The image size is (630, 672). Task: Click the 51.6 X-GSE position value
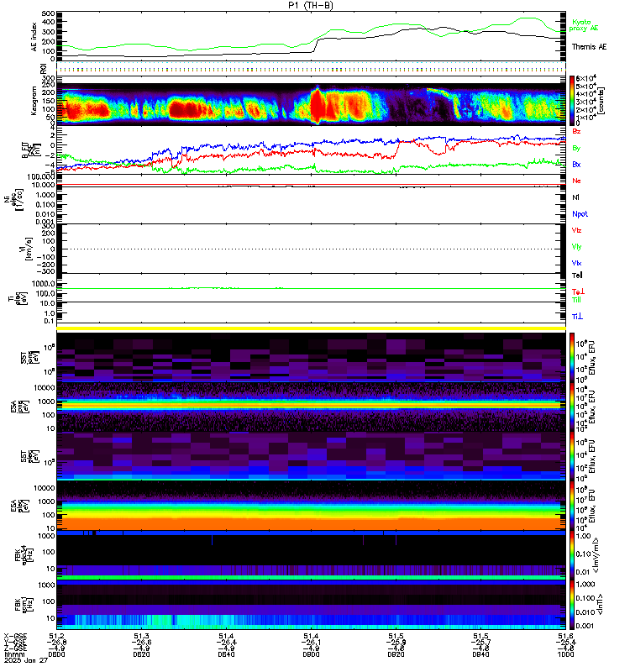coord(565,636)
